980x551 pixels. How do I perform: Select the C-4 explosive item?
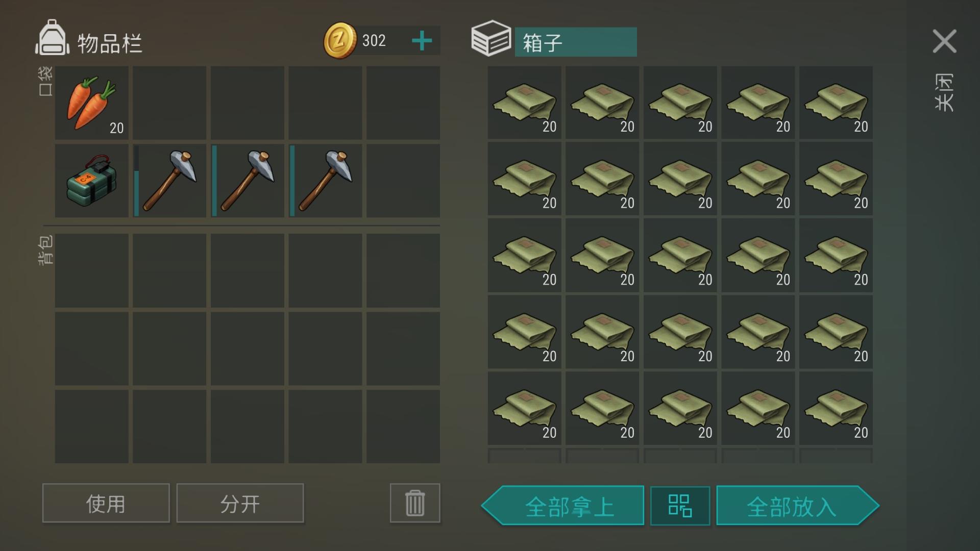click(x=92, y=181)
